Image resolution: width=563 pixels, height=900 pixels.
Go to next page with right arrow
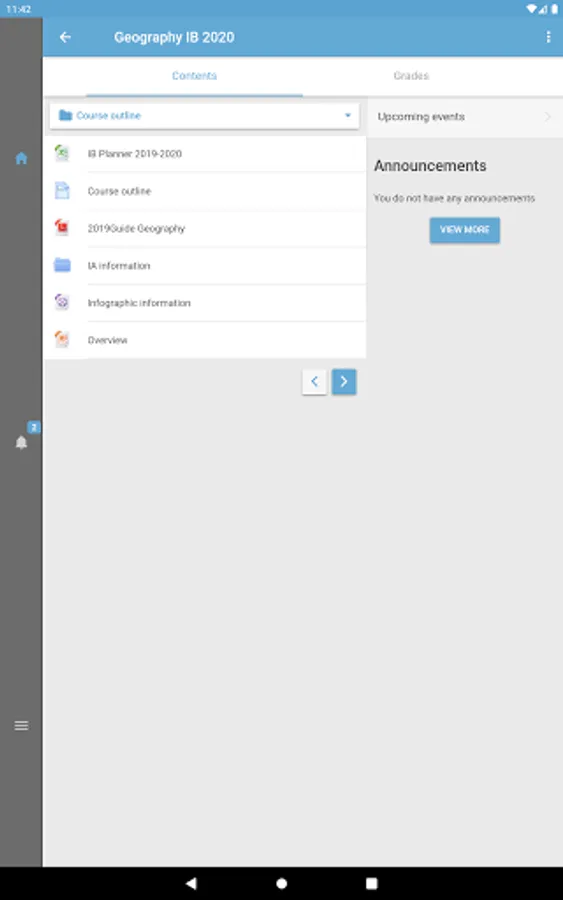[344, 382]
